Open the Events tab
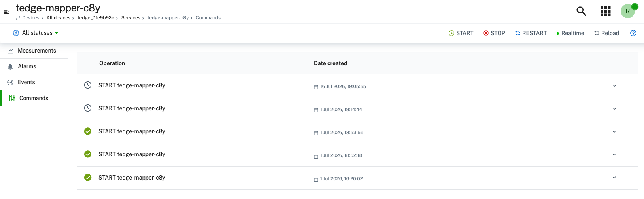This screenshot has width=644, height=199. point(34,82)
